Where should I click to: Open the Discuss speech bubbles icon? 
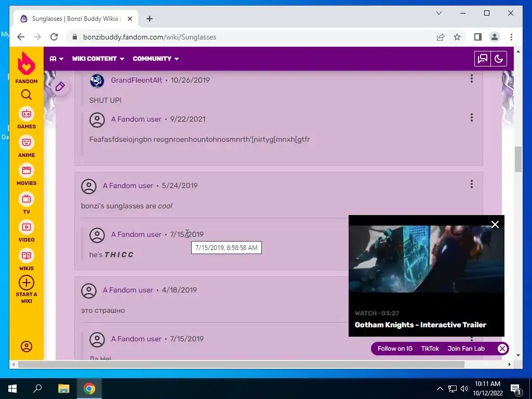tap(482, 59)
